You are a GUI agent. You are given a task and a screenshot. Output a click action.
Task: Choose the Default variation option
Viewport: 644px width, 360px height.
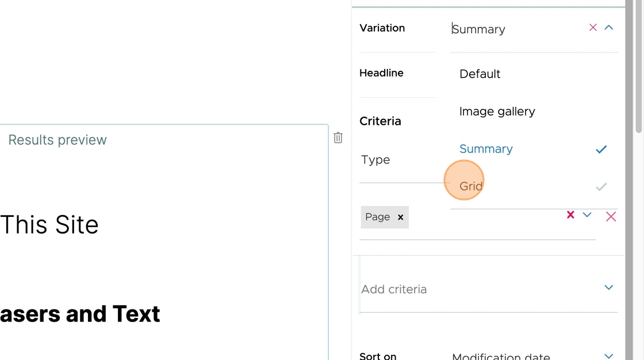pyautogui.click(x=480, y=74)
